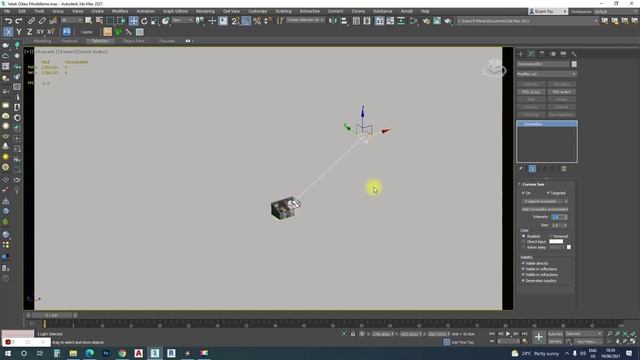Toggle the Percent Snap icon
Viewport: 640px width, 360px height.
(257, 21)
